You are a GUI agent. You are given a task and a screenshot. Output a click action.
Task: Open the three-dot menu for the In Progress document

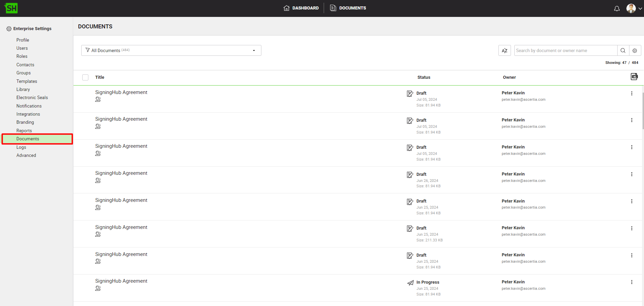point(631,282)
